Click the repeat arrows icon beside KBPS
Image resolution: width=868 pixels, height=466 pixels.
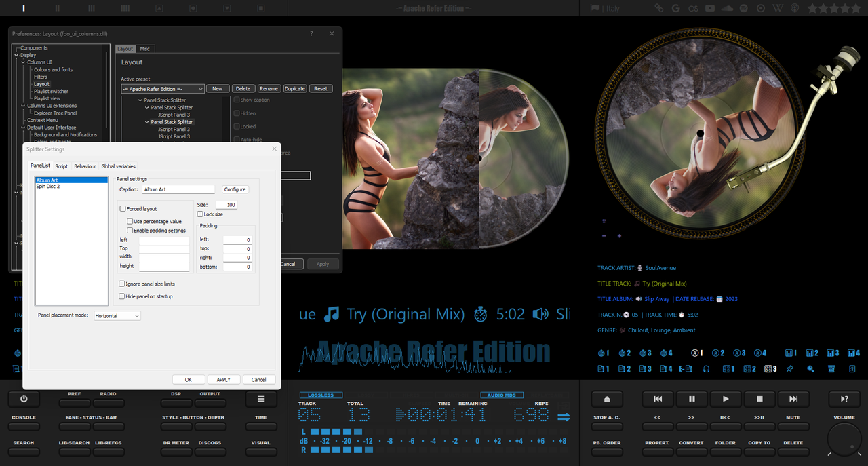click(564, 417)
